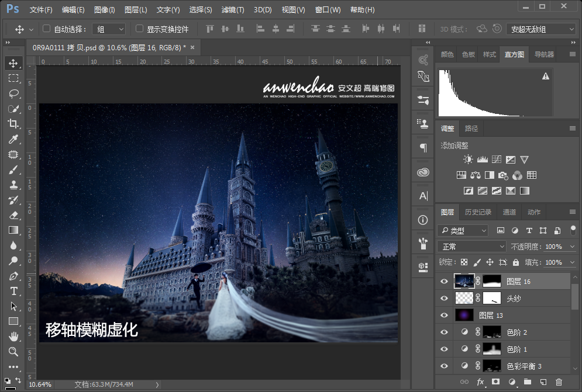The image size is (582, 392).
Task: Expand status bar info arrow
Action: 157,384
